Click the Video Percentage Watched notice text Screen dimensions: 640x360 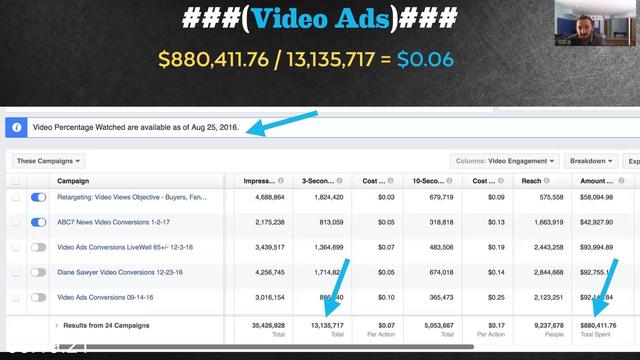pyautogui.click(x=136, y=127)
